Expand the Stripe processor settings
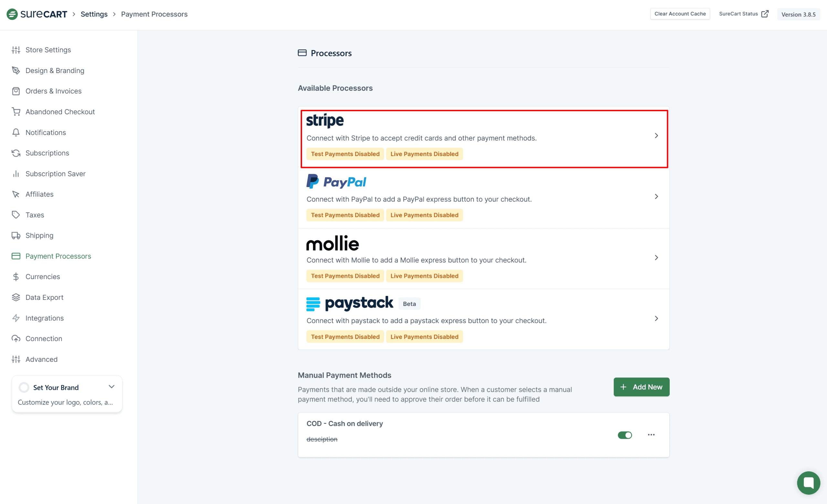Viewport: 827px width, 504px height. pos(656,136)
